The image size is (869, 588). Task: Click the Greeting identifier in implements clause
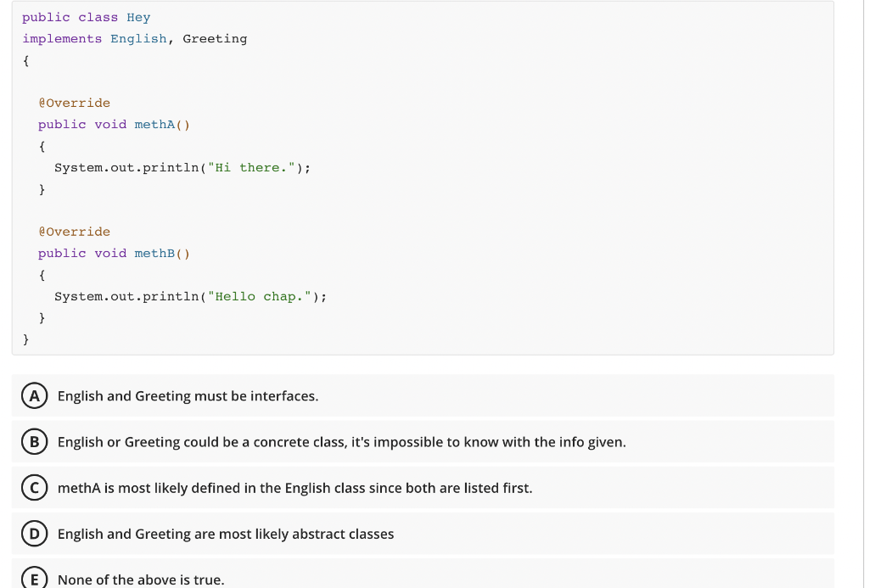215,38
